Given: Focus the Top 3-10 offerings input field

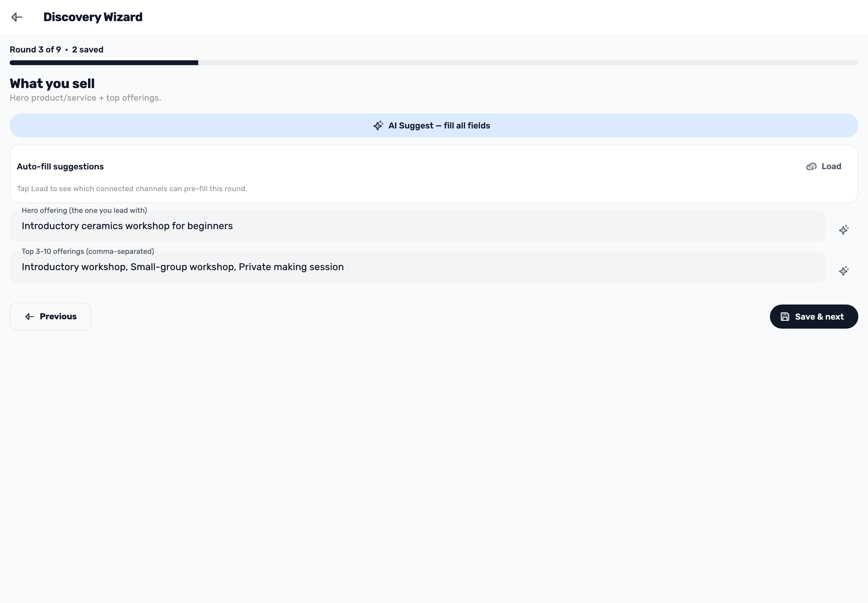Looking at the screenshot, I should (417, 267).
